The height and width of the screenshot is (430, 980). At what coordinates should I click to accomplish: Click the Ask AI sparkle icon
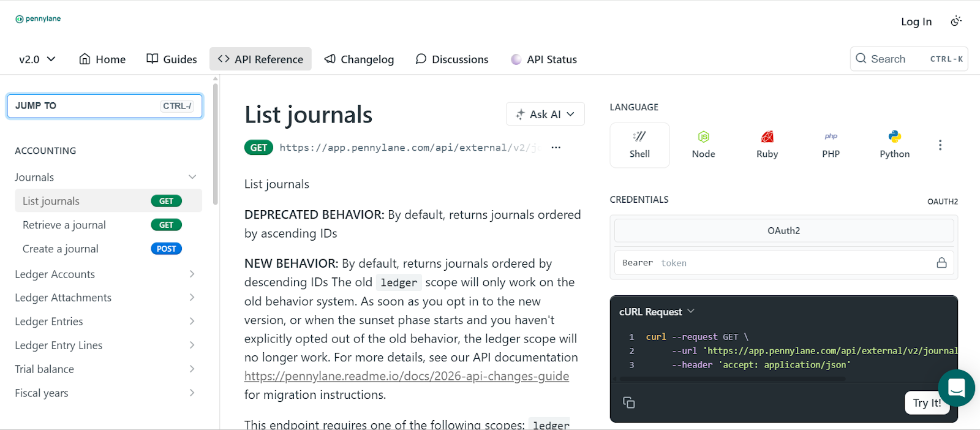click(x=520, y=115)
